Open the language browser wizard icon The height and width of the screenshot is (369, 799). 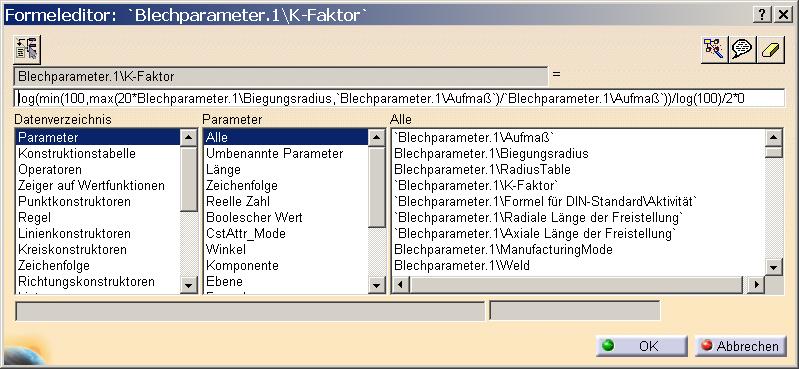tap(714, 49)
